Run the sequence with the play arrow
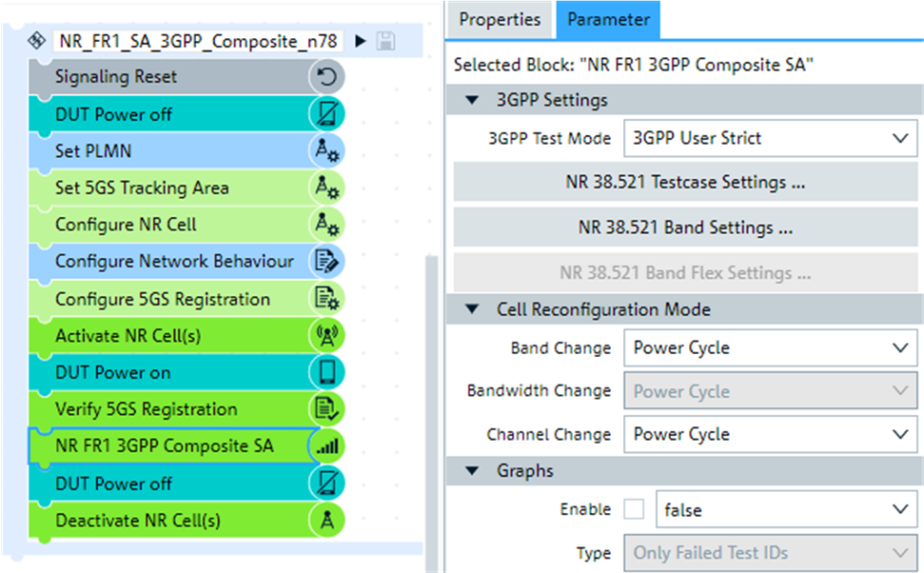924x573 pixels. click(360, 41)
